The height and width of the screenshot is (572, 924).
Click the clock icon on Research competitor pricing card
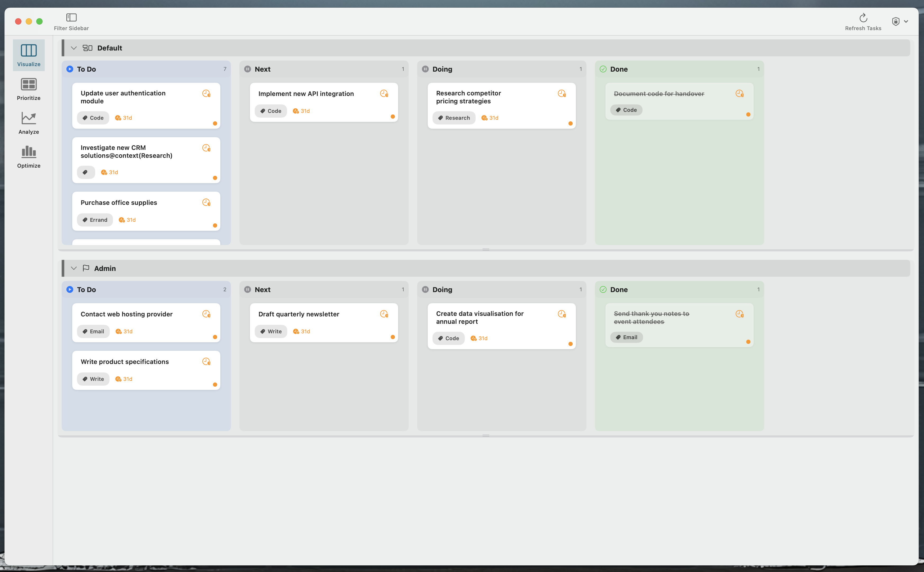pos(562,94)
